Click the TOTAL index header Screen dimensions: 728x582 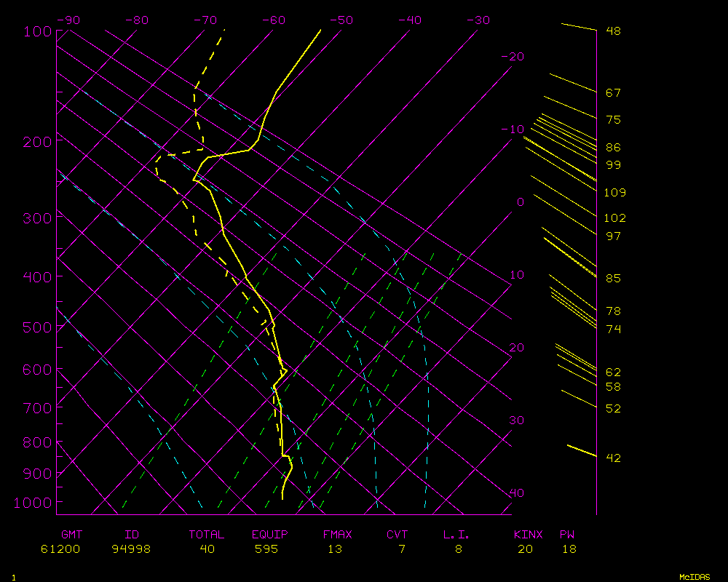(x=207, y=535)
